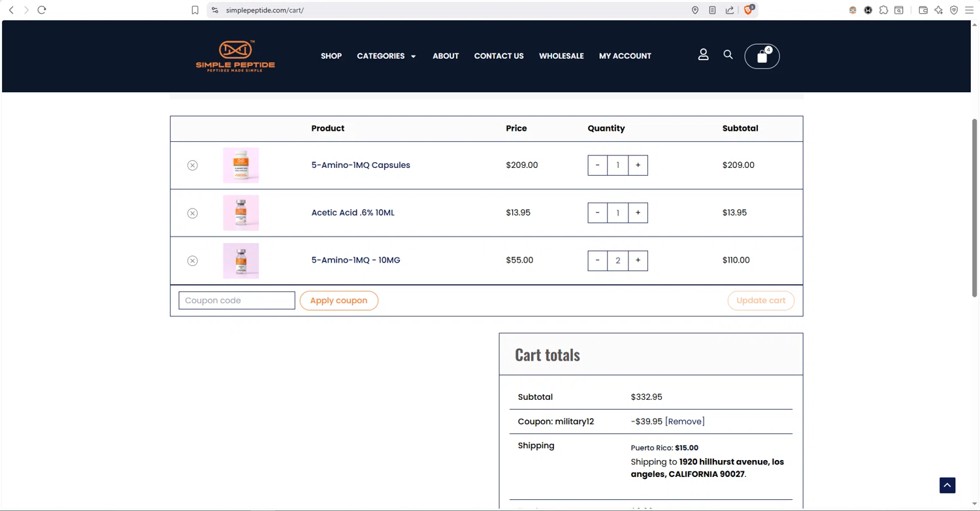Reload the page with refresh icon

click(42, 10)
